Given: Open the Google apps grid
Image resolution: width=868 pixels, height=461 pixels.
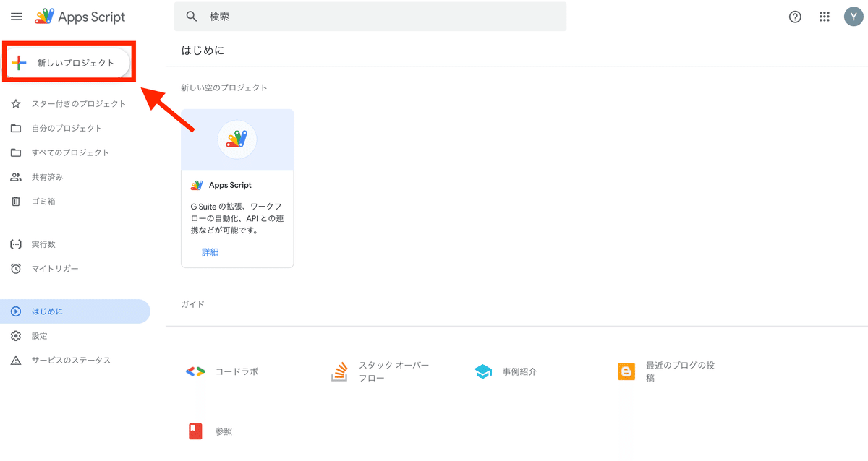Looking at the screenshot, I should click(824, 17).
